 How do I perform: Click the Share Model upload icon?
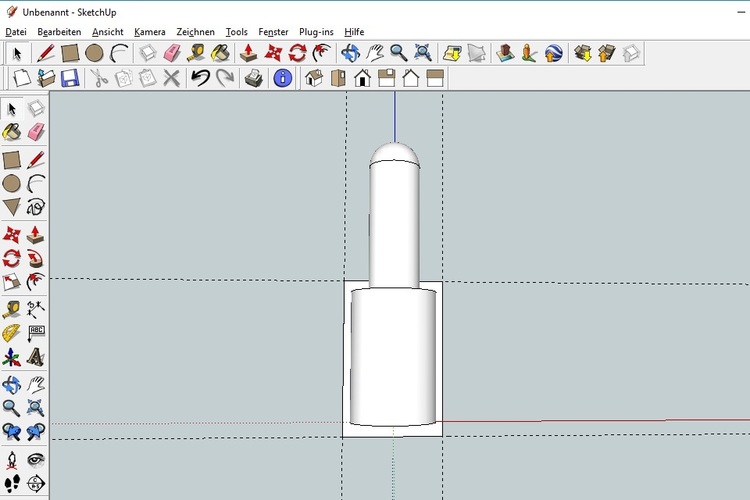pyautogui.click(x=606, y=53)
